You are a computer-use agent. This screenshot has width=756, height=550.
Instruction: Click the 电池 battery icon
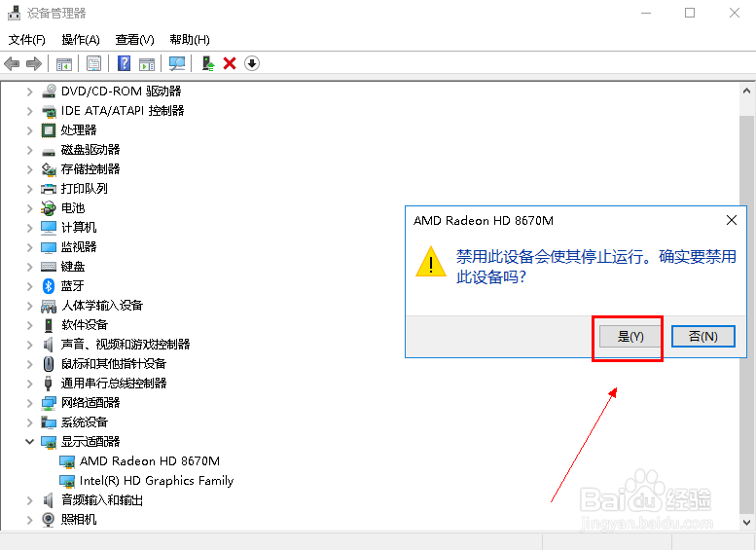[49, 208]
